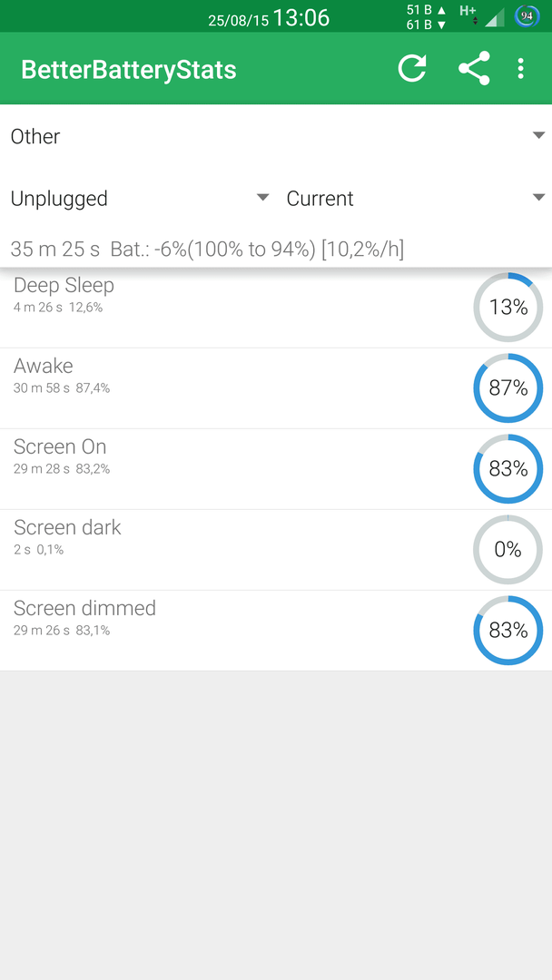
Task: Tap the Screen dark 0% circular gauge
Action: coord(508,549)
